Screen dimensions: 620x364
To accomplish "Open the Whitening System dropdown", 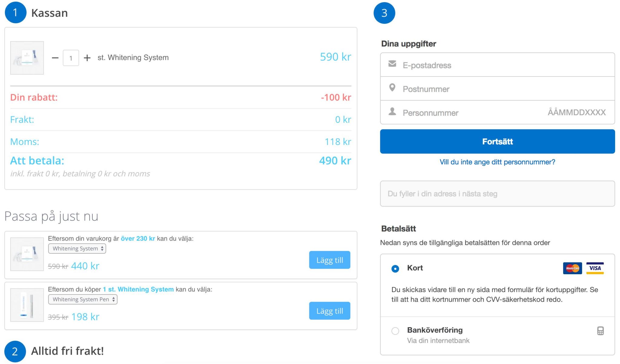I will click(77, 249).
